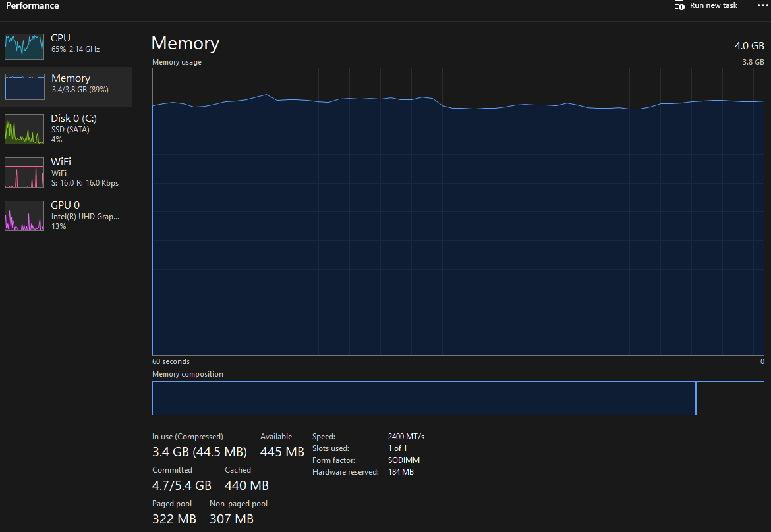Click the Form factor label
This screenshot has height=532, width=771.
[334, 460]
